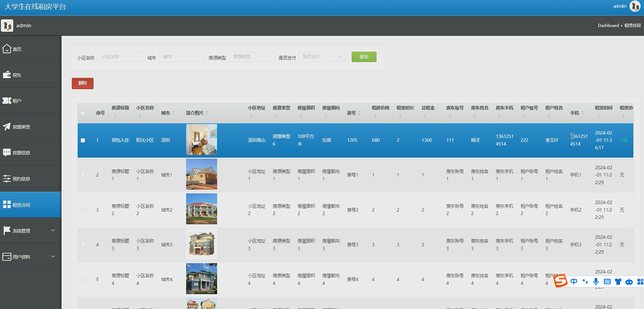
Task: Click admin username in top-right header
Action: pos(620,6)
